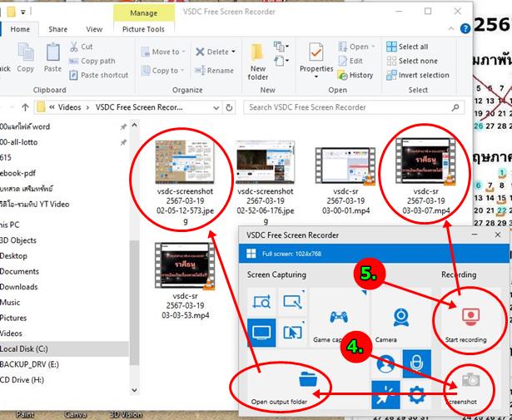Select BACKUP_DRV (E:) drive
Image resolution: width=512 pixels, height=420 pixels.
[x=29, y=364]
